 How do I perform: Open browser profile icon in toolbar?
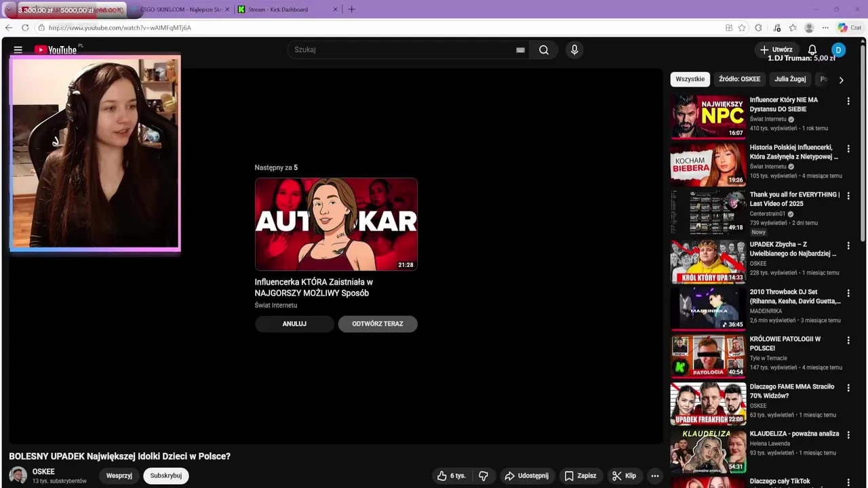[809, 28]
